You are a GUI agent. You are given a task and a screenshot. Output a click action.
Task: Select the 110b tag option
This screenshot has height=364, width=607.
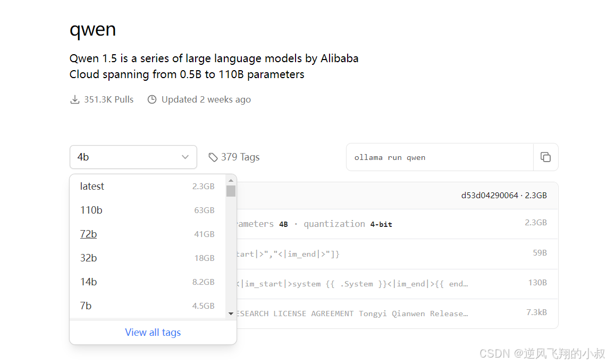point(147,210)
